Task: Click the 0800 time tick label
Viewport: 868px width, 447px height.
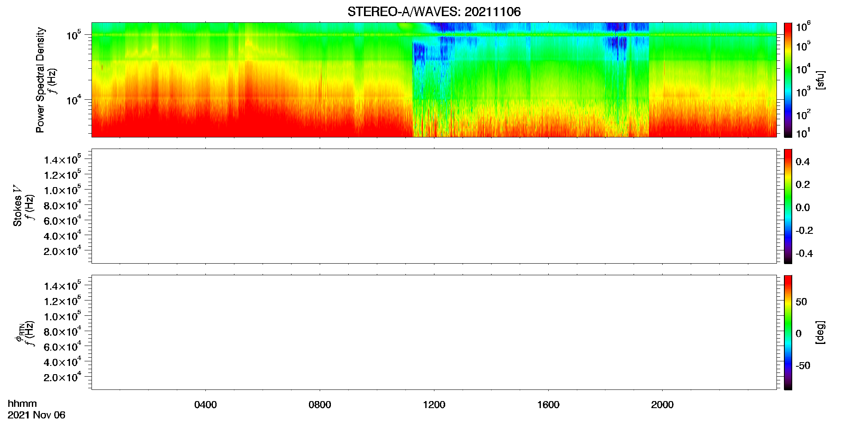Action: coord(320,405)
